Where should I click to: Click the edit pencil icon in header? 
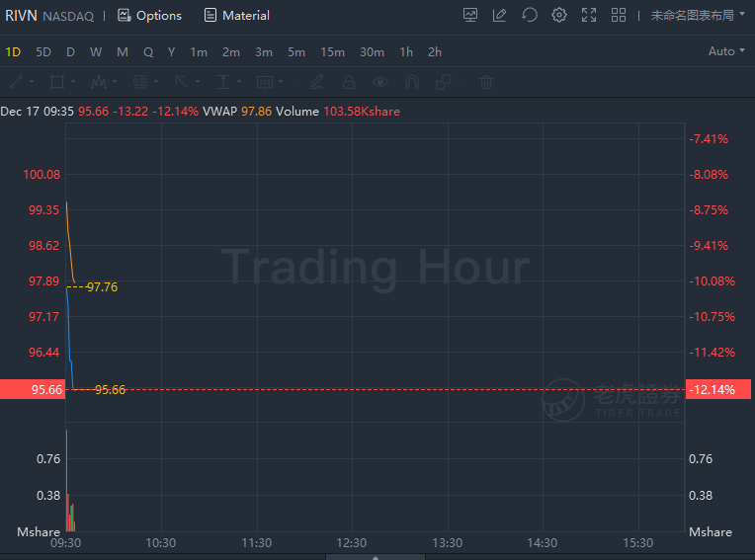(499, 15)
